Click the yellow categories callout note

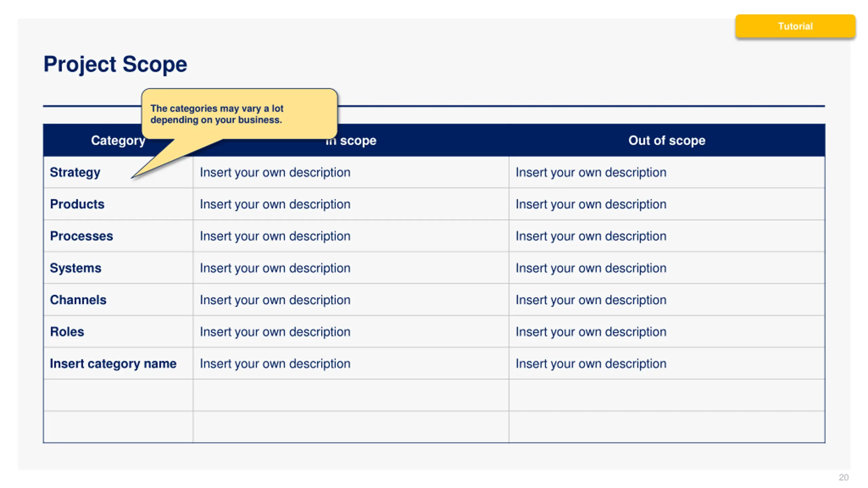pos(239,114)
